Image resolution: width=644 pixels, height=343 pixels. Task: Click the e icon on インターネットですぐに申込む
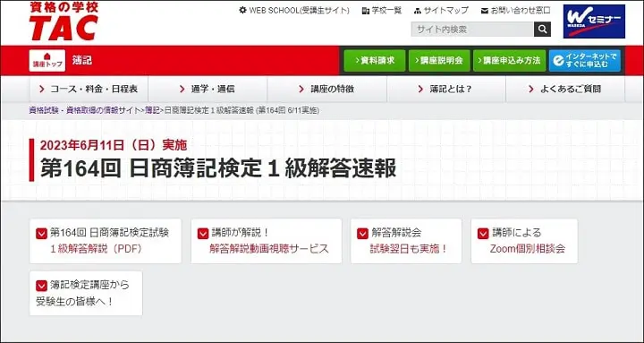(558, 61)
